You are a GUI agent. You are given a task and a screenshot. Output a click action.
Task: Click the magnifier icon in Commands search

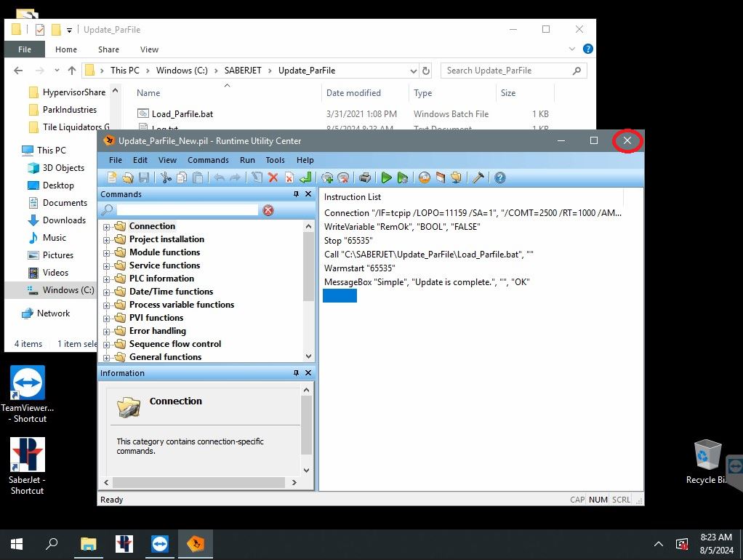coord(108,209)
